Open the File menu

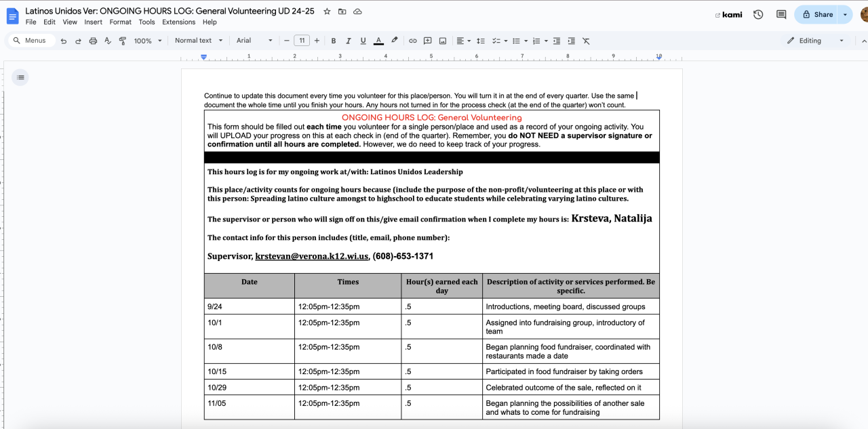[x=31, y=22]
